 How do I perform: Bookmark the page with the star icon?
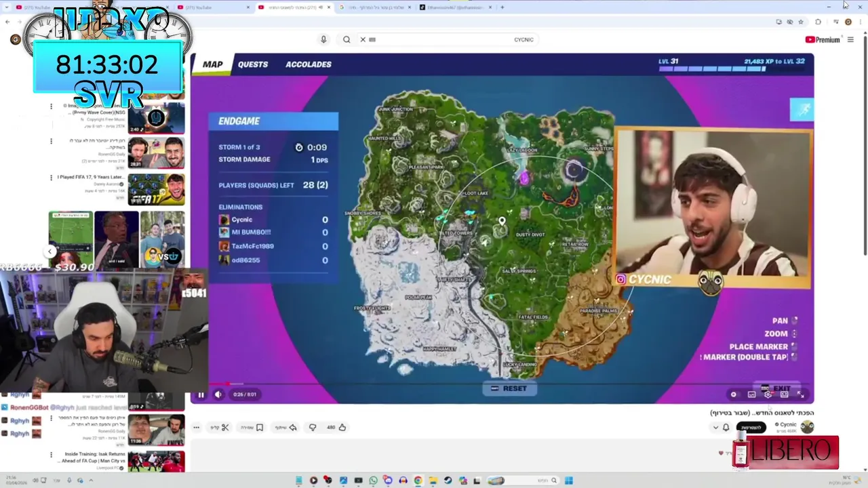click(x=801, y=22)
